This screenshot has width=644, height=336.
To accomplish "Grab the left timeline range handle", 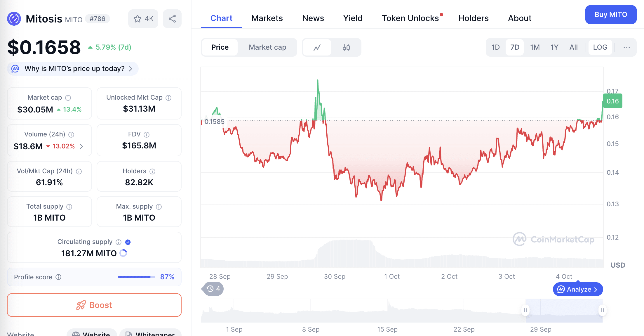I will click(525, 310).
